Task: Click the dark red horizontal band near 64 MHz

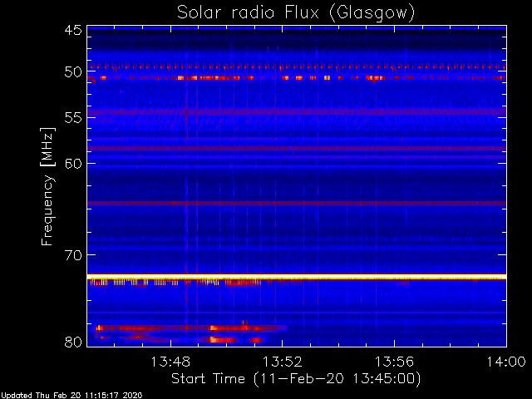Action: (x=297, y=203)
